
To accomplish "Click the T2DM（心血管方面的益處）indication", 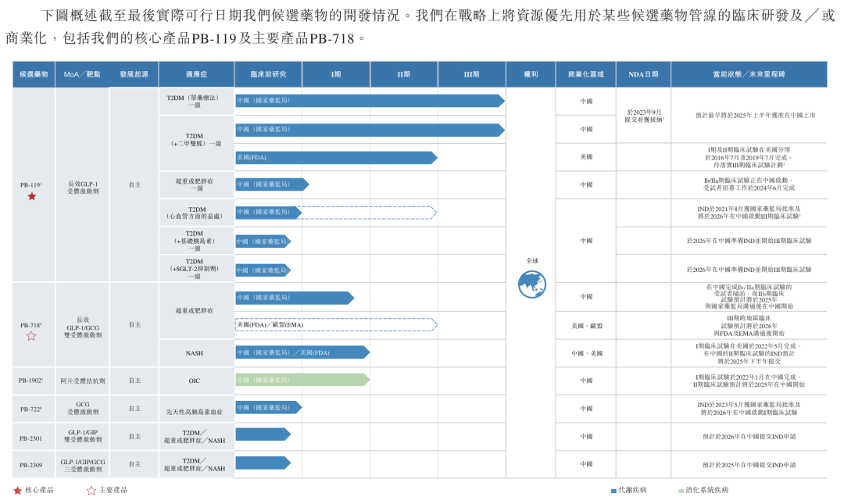I will click(196, 213).
